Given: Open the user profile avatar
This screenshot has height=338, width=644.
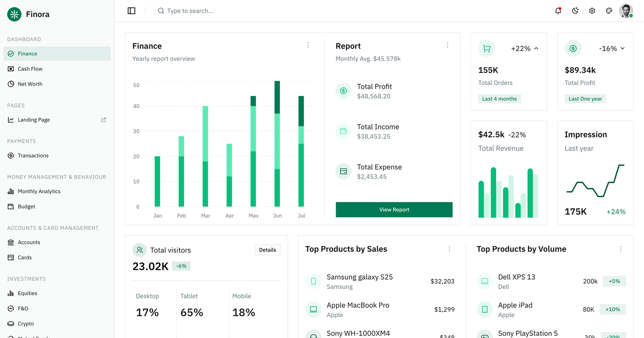Looking at the screenshot, I should click(x=626, y=11).
